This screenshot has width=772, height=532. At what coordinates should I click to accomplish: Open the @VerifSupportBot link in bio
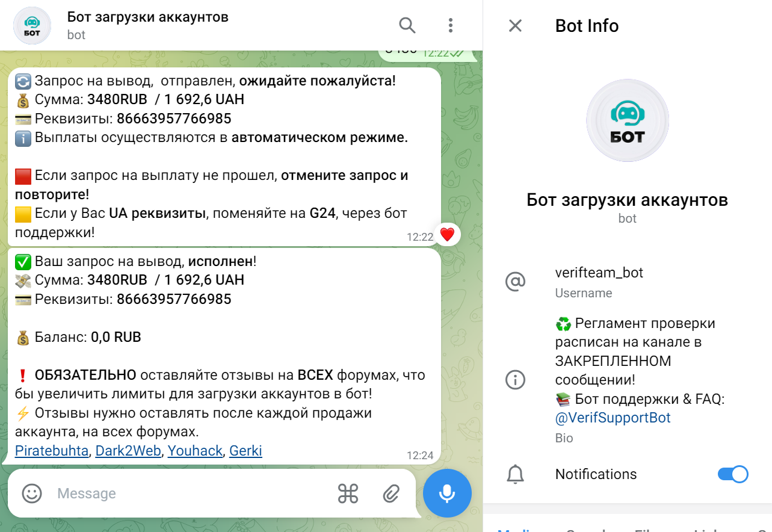tap(613, 418)
